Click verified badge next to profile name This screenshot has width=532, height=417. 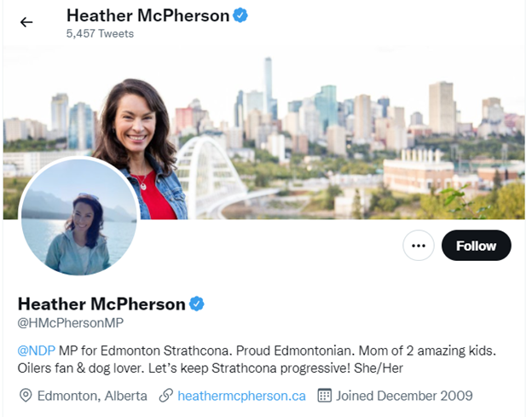pyautogui.click(x=196, y=304)
